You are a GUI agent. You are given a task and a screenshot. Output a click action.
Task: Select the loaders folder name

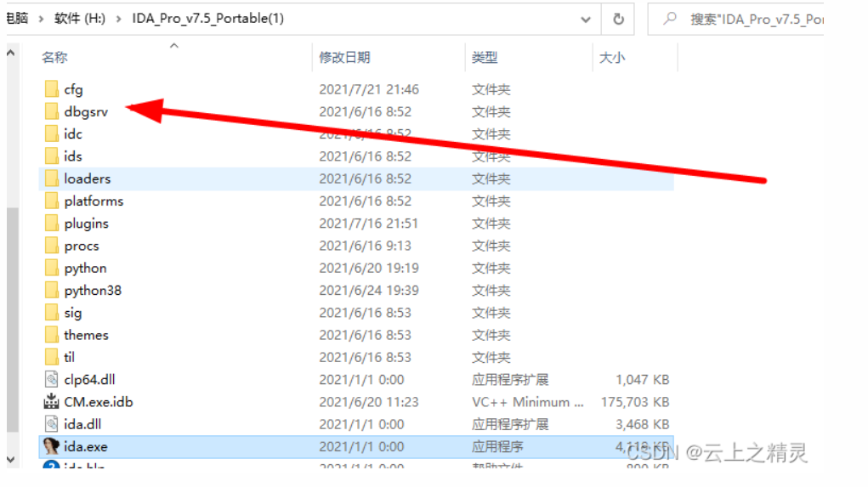87,178
